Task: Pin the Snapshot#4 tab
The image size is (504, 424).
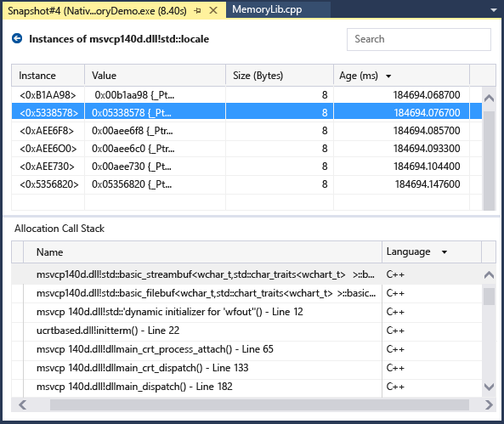Action: (x=198, y=10)
